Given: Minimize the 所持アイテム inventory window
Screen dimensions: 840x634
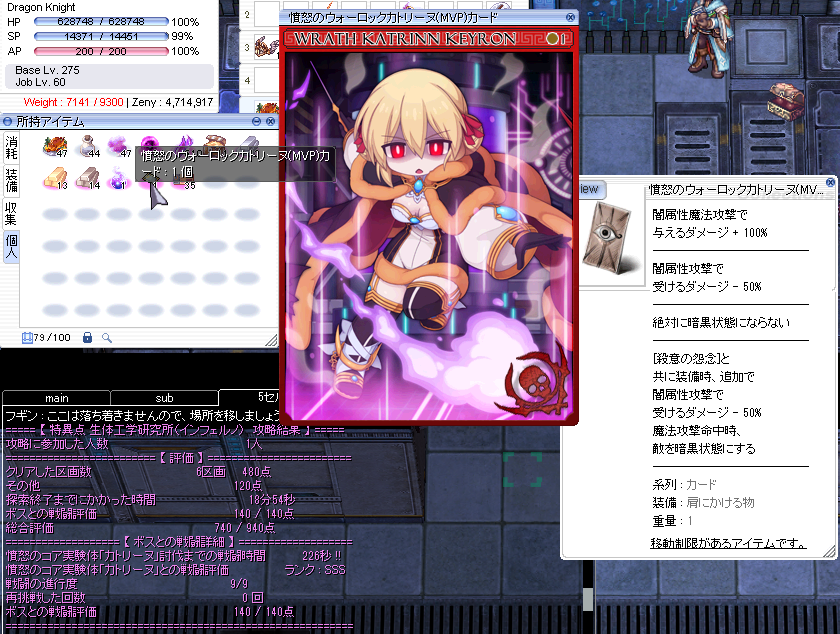Looking at the screenshot, I should click(257, 122).
